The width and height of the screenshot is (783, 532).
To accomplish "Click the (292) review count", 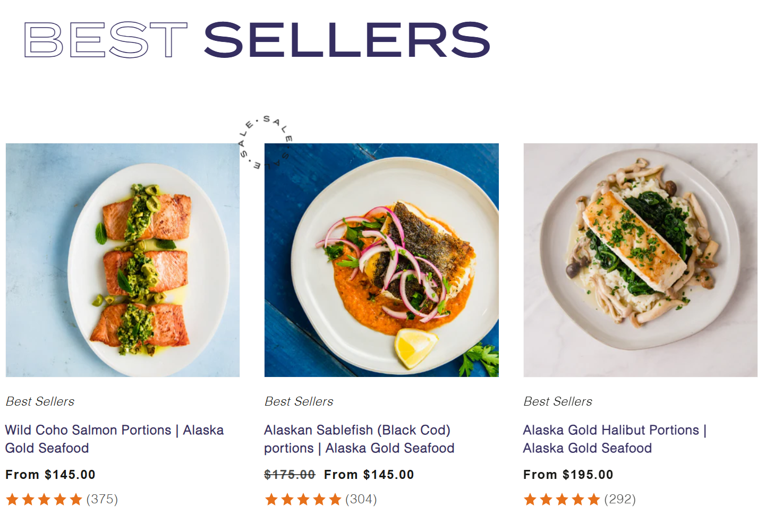I will [620, 500].
